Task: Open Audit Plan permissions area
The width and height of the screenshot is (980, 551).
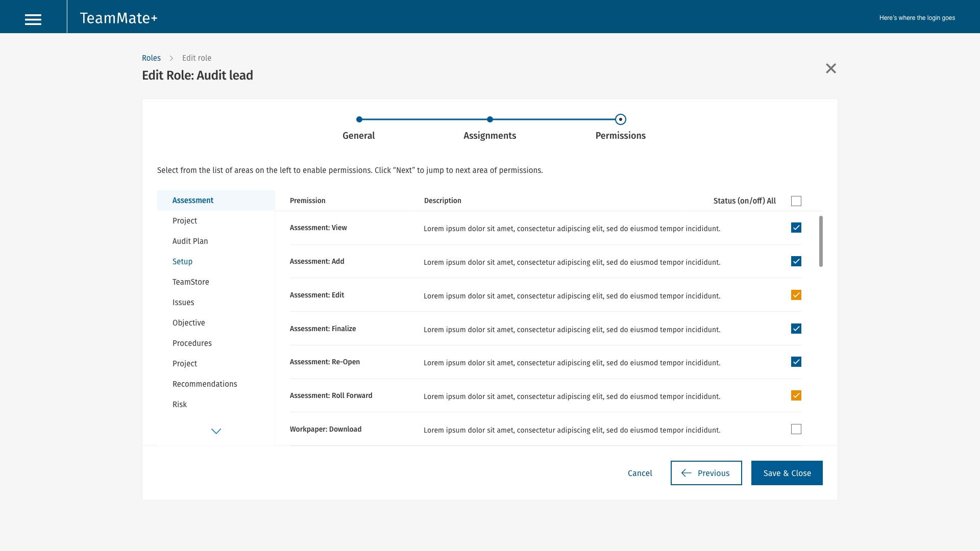Action: (x=190, y=241)
